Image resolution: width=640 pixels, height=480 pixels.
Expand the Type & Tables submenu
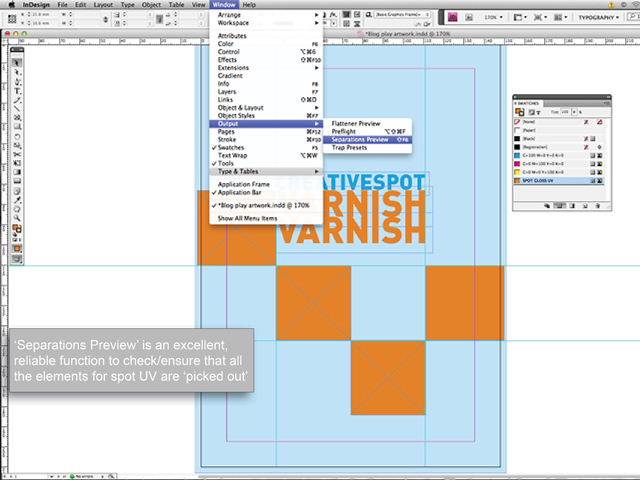(x=266, y=171)
